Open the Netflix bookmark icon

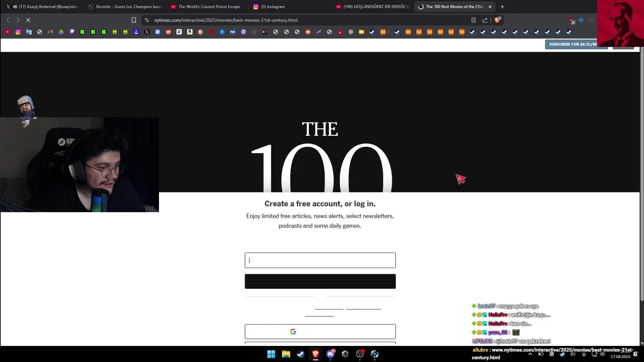tap(211, 32)
